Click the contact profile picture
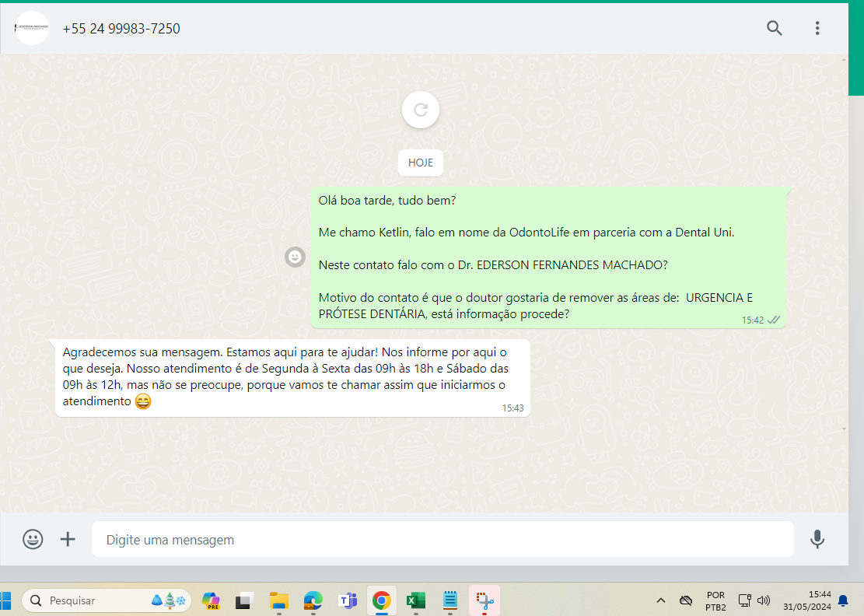 click(32, 28)
